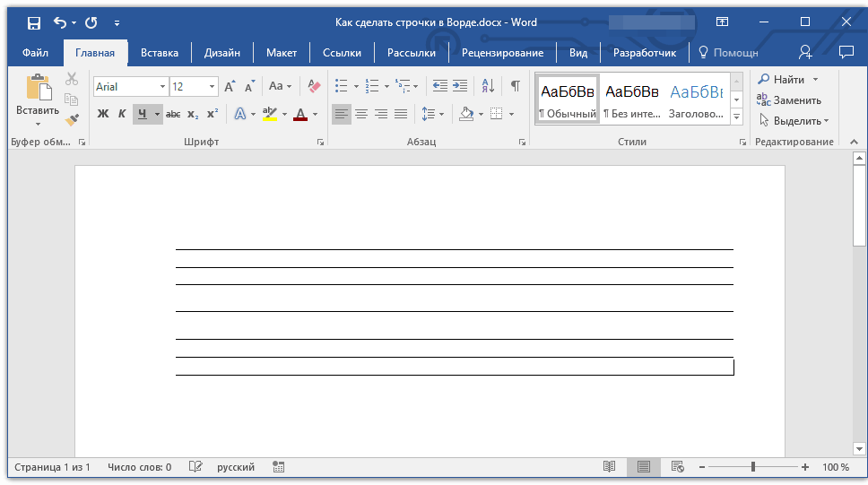Toggle underline formatting Ч
868x485 pixels.
143,114
